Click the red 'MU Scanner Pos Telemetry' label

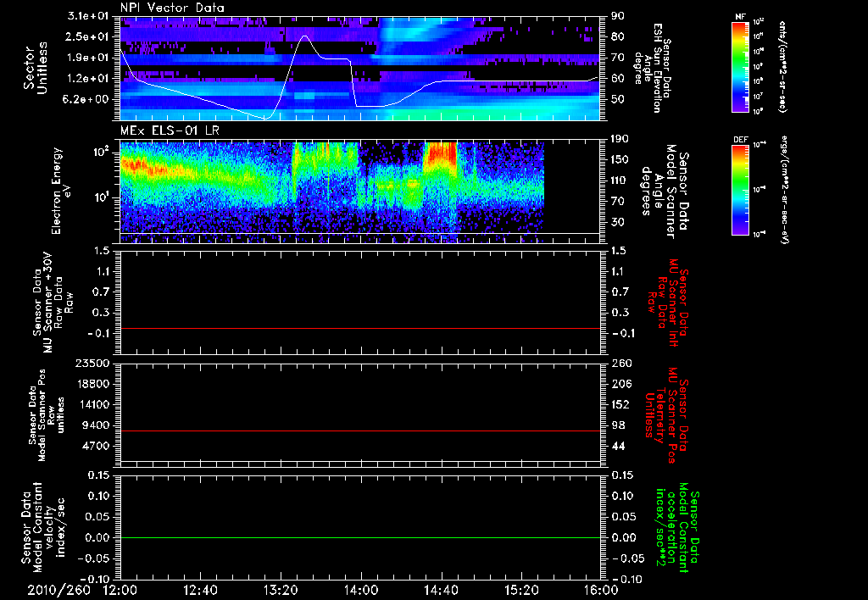666,415
